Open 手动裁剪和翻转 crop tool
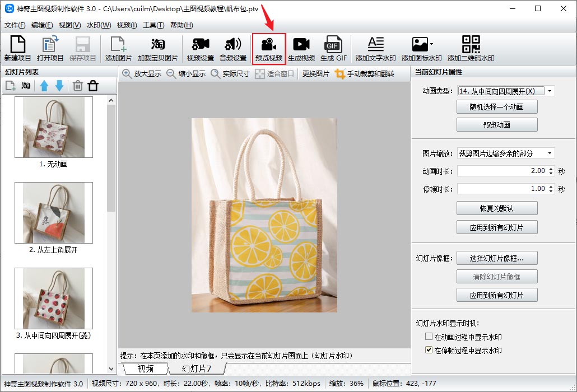 (364, 73)
